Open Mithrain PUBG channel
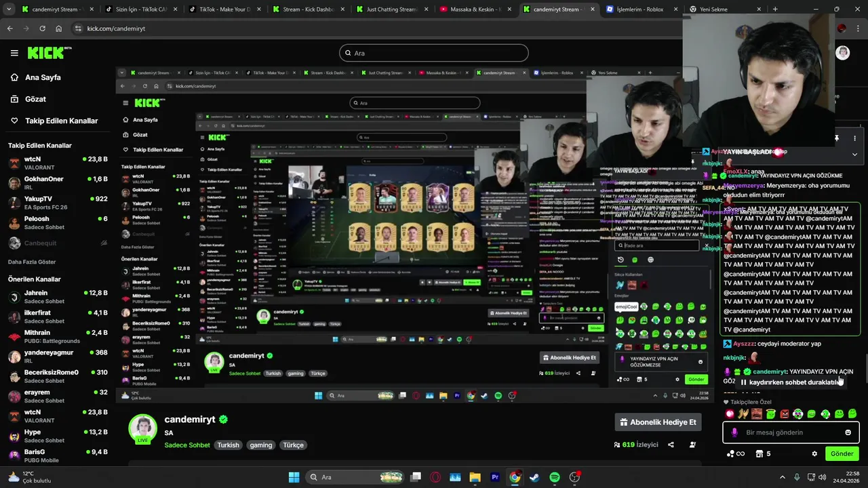Viewport: 868px width, 488px height. click(58, 336)
